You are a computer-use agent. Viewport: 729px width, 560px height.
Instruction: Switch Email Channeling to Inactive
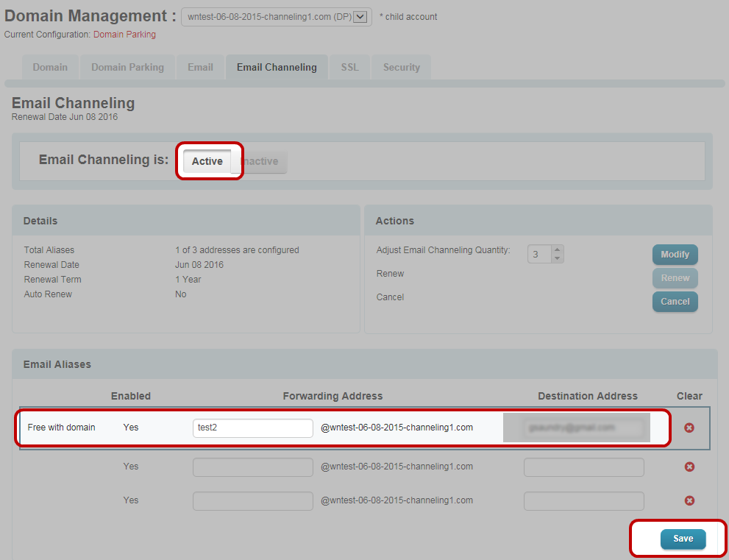(261, 162)
